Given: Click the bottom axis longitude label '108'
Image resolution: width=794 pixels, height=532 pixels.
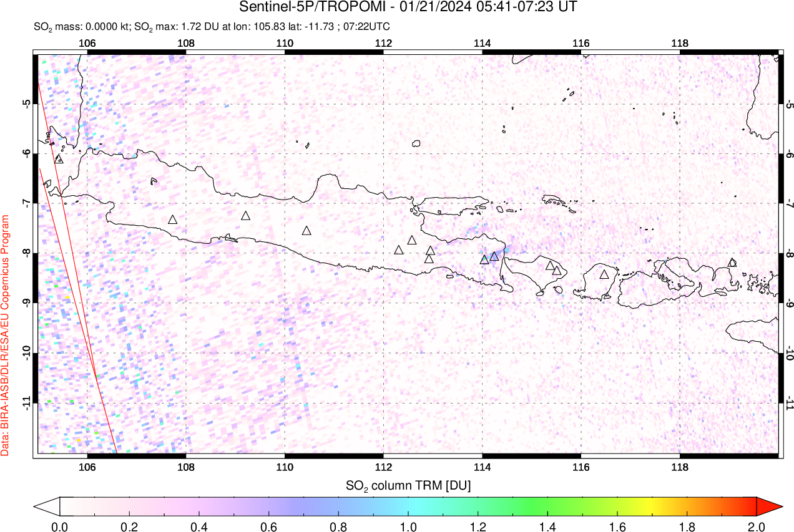Looking at the screenshot, I should click(186, 467).
